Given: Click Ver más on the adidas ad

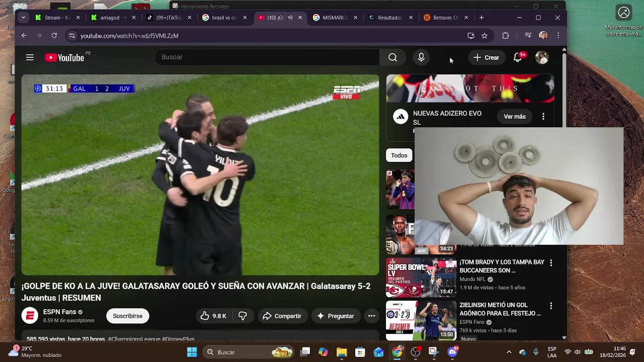Looking at the screenshot, I should [x=514, y=117].
